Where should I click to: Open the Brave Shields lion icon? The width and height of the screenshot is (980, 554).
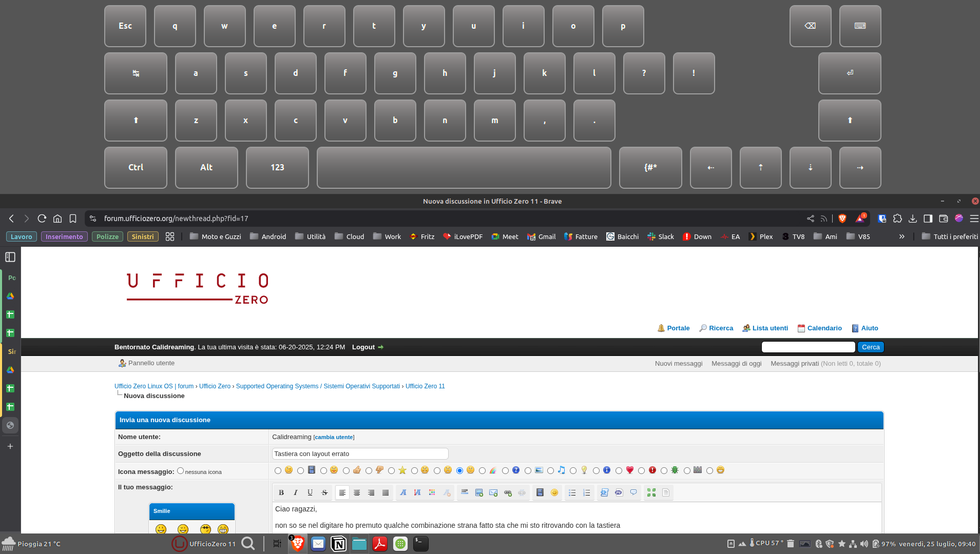pyautogui.click(x=842, y=219)
